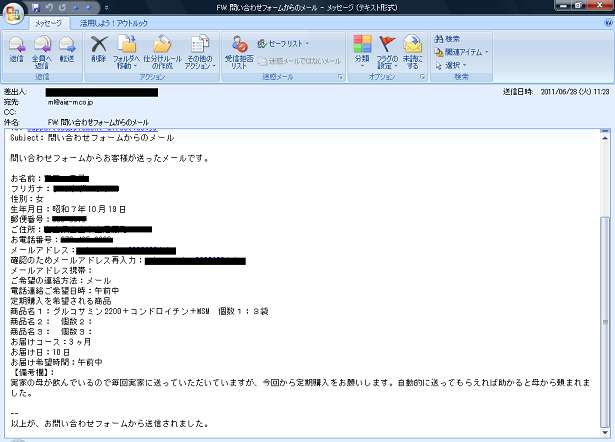Image resolution: width=615 pixels, height=442 pixels.
Task: Open the round Office button menu
Action: click(12, 10)
